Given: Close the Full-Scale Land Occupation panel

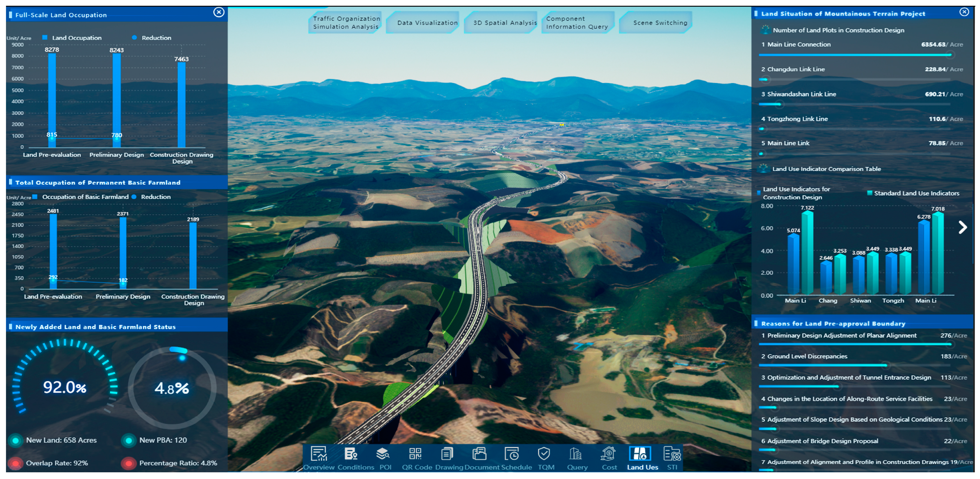Looking at the screenshot, I should (x=219, y=13).
